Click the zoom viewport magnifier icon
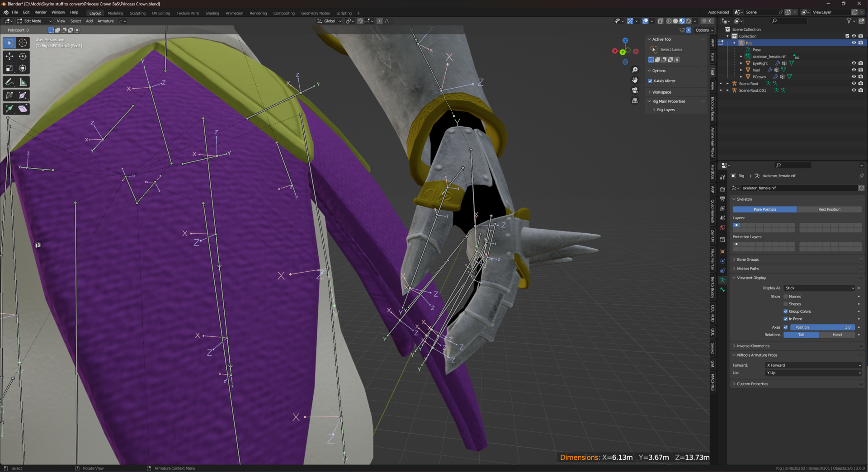868x472 pixels. (x=635, y=70)
